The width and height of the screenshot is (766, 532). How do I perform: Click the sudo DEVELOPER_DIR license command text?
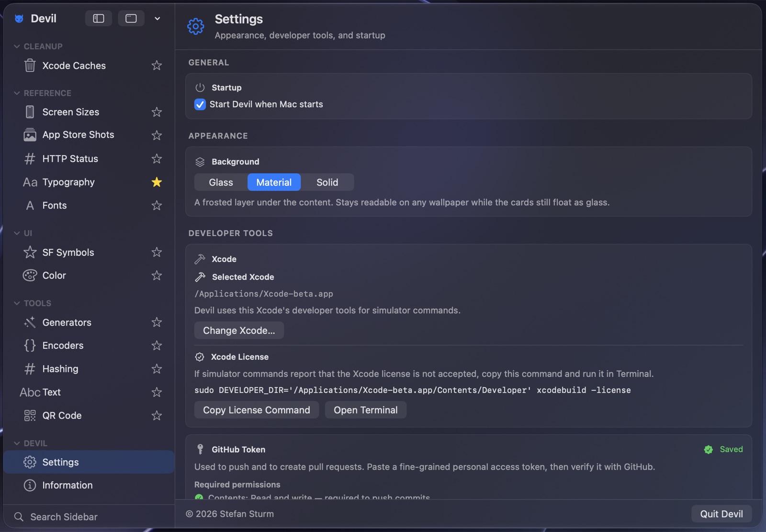pos(412,390)
